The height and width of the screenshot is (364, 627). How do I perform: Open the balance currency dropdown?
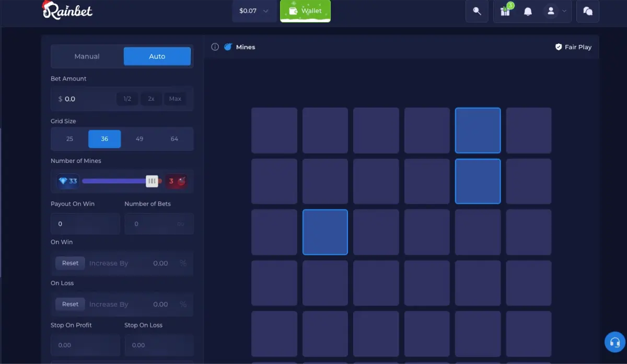click(x=254, y=10)
